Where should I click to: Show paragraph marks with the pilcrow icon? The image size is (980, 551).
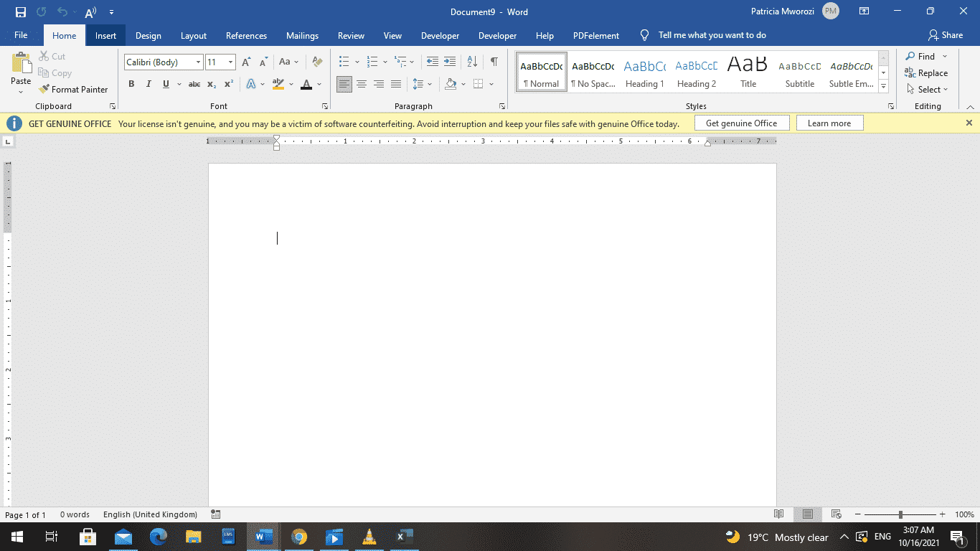pyautogui.click(x=493, y=62)
